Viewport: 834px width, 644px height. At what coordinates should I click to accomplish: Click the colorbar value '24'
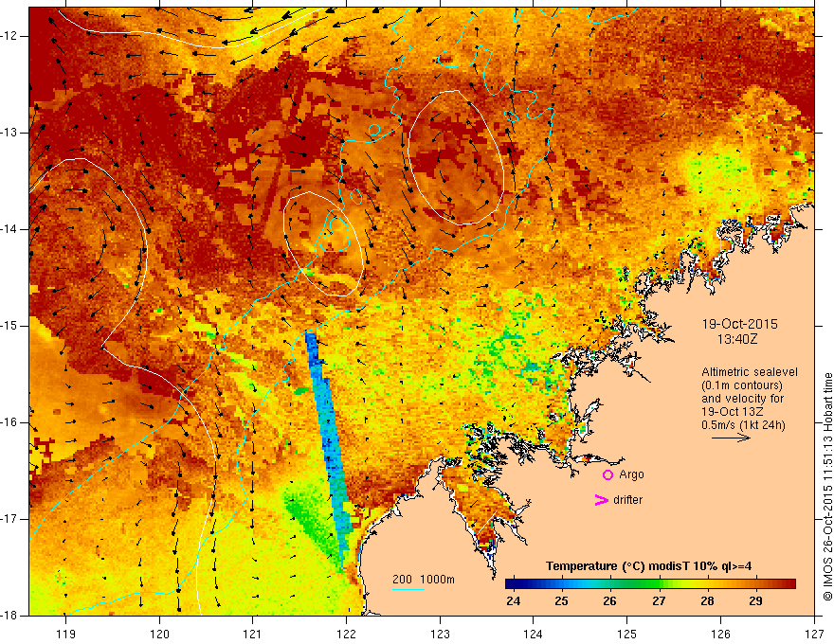click(514, 601)
